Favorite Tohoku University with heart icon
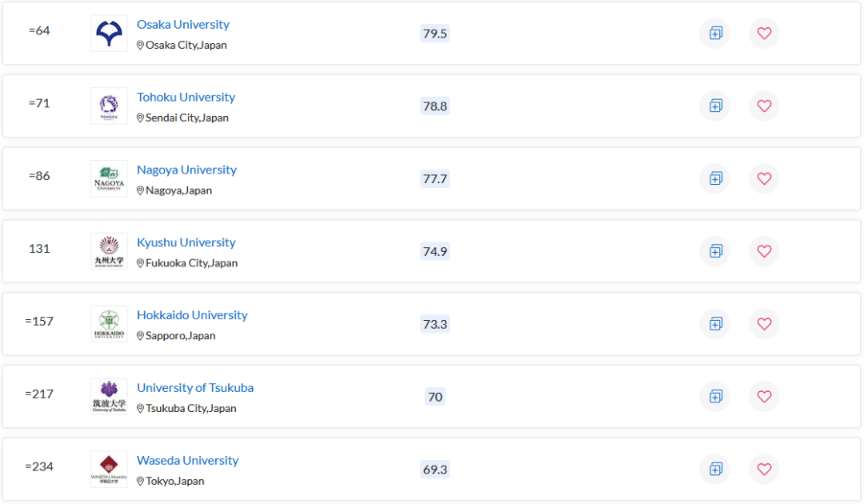 point(764,106)
